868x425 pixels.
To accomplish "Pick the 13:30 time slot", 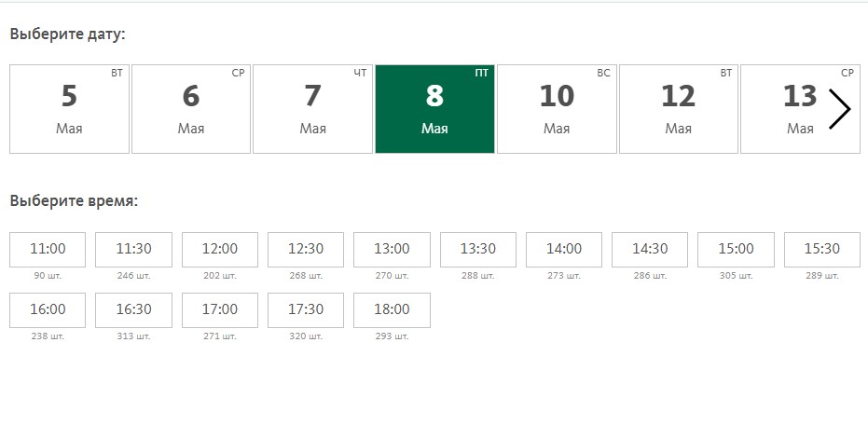I will pos(477,250).
